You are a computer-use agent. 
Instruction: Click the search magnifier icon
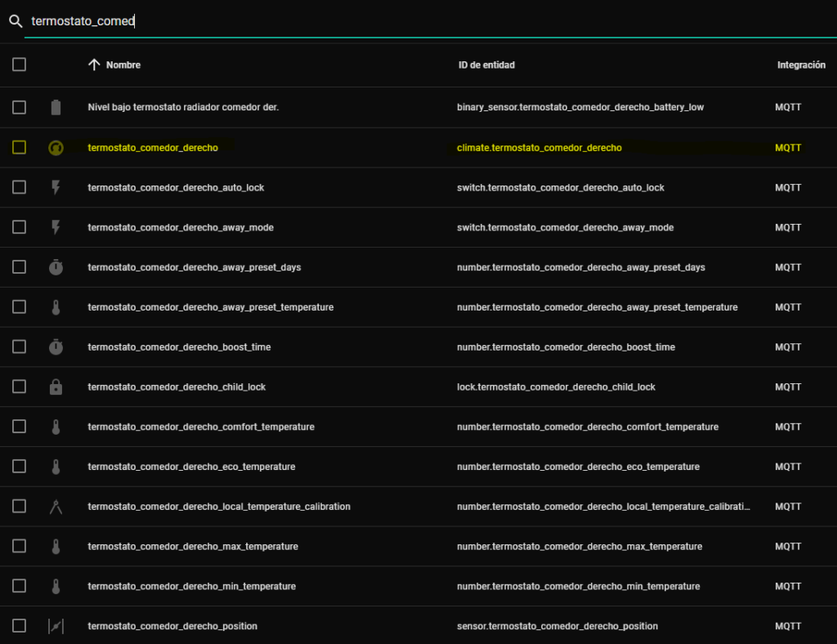coord(15,21)
